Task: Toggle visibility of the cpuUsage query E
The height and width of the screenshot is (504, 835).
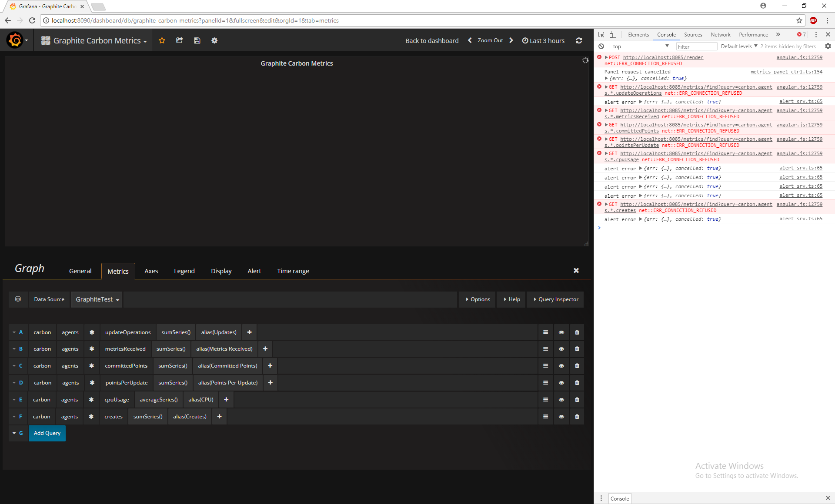Action: tap(561, 399)
